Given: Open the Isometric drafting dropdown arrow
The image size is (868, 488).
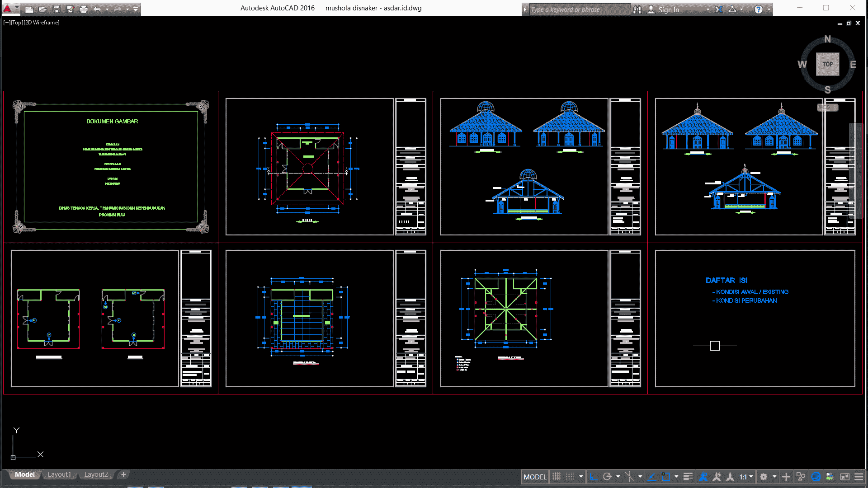Looking at the screenshot, I should (640, 477).
